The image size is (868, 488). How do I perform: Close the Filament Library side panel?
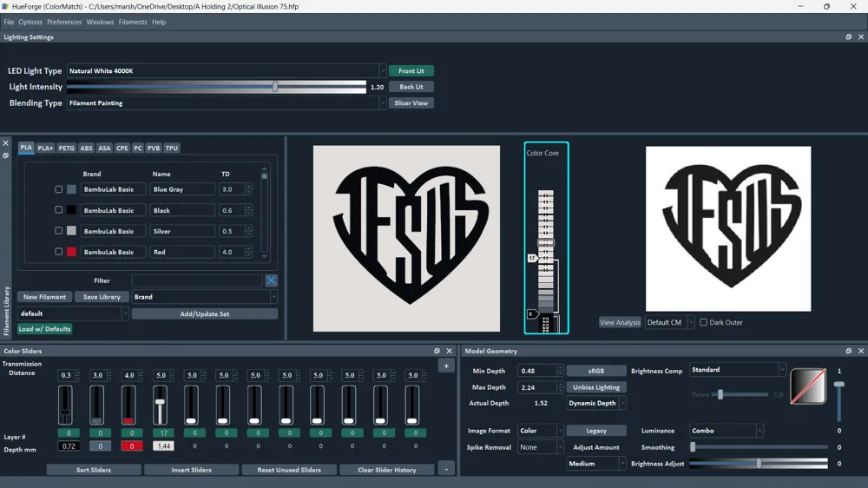coord(5,143)
